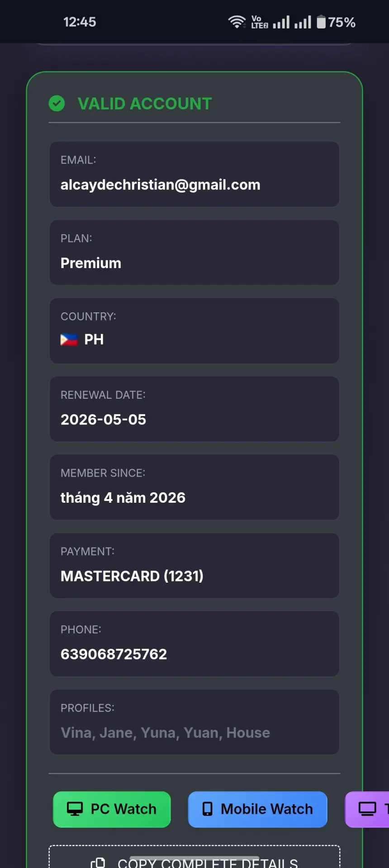Tap the VALID ACCOUNT heading
Image resolution: width=389 pixels, height=868 pixels.
coord(145,104)
